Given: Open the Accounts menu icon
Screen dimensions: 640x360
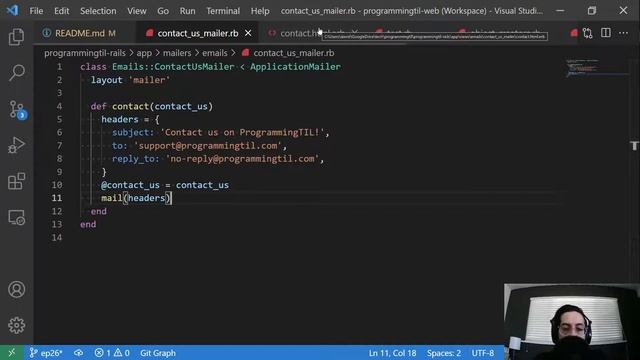Looking at the screenshot, I should click(16, 289).
